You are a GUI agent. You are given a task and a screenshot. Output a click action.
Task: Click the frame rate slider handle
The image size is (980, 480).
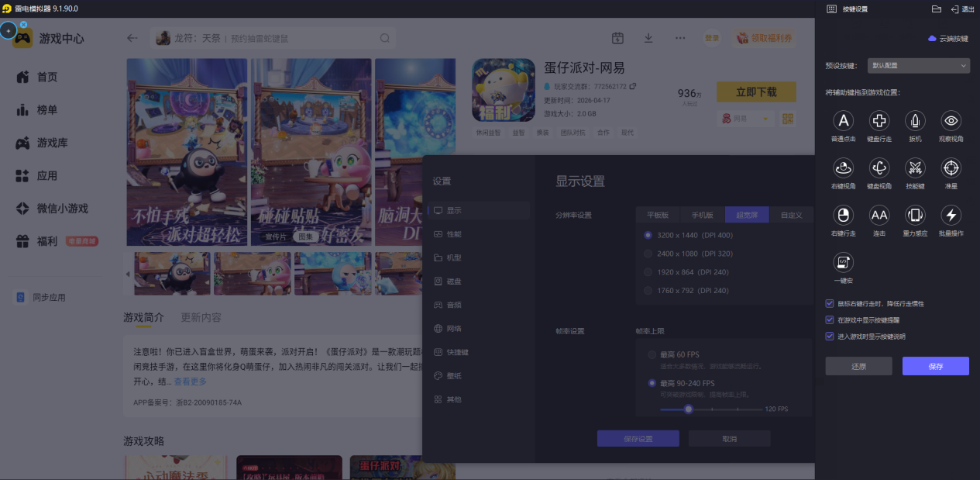688,409
